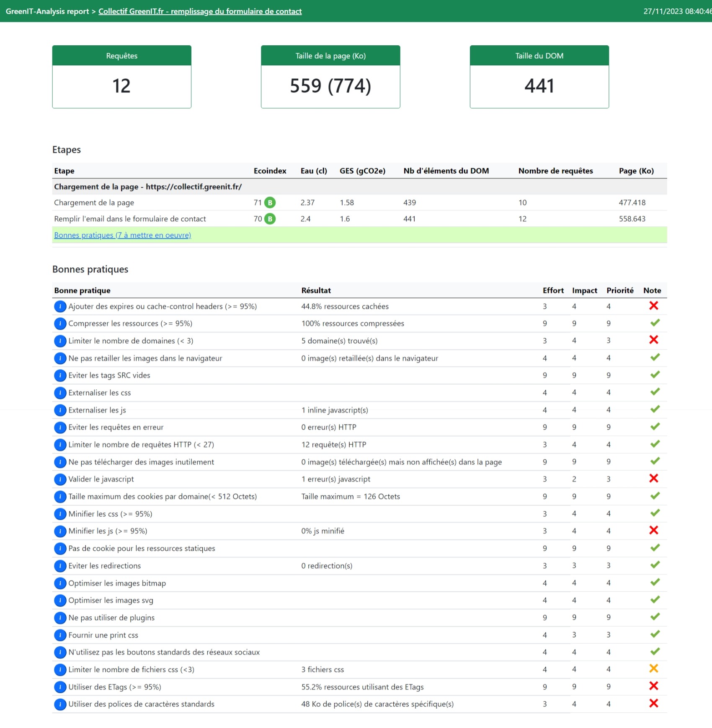Show info for Taille maximum des cookies
The width and height of the screenshot is (712, 728).
click(60, 497)
